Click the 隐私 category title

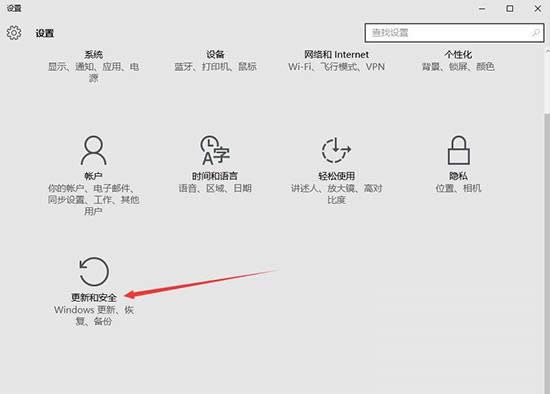458,176
